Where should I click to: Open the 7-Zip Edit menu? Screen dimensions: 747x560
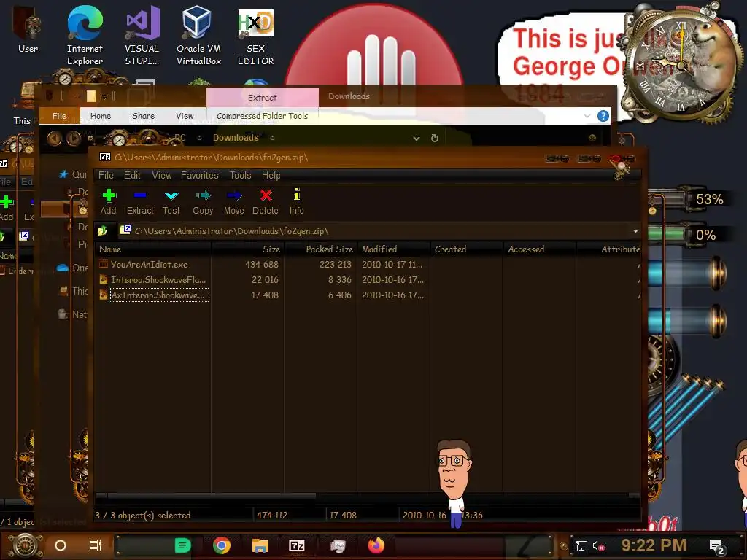tap(132, 175)
